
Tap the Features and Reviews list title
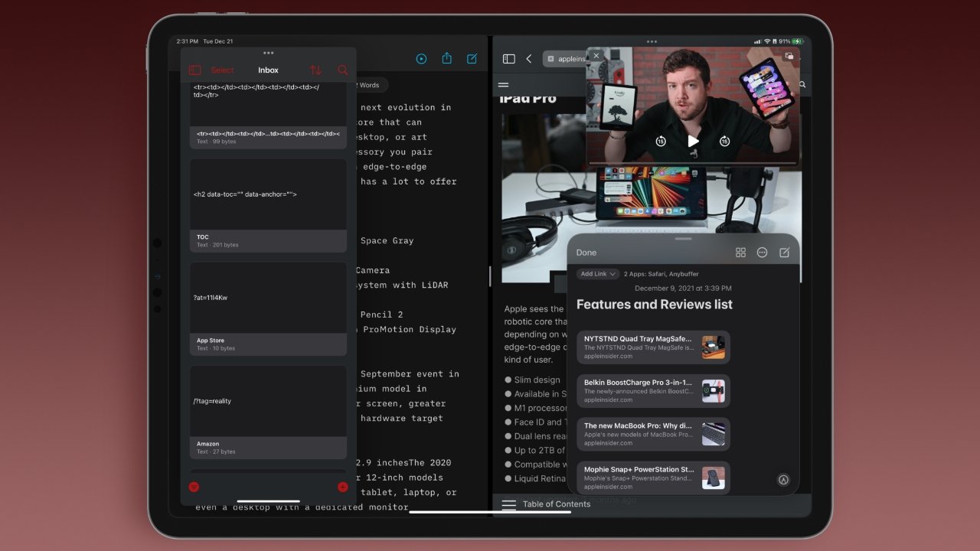pyautogui.click(x=655, y=305)
